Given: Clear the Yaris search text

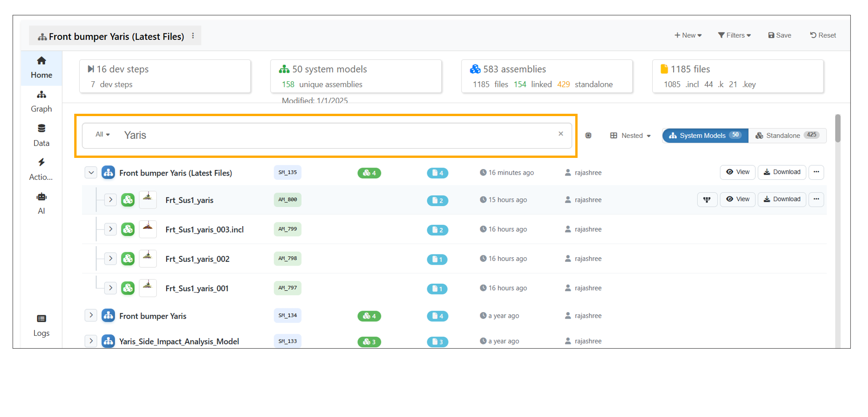Looking at the screenshot, I should 560,134.
